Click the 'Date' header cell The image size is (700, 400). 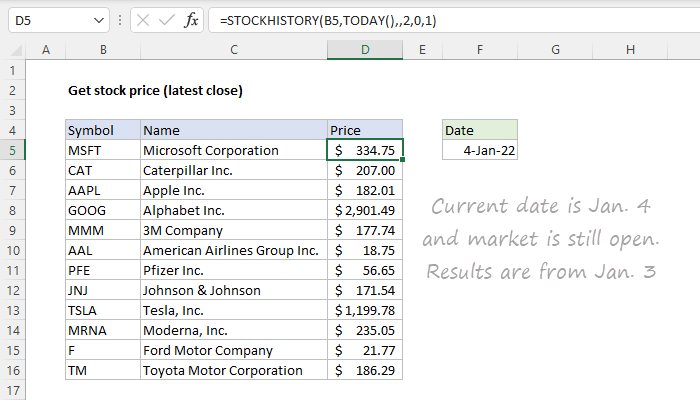pos(480,130)
